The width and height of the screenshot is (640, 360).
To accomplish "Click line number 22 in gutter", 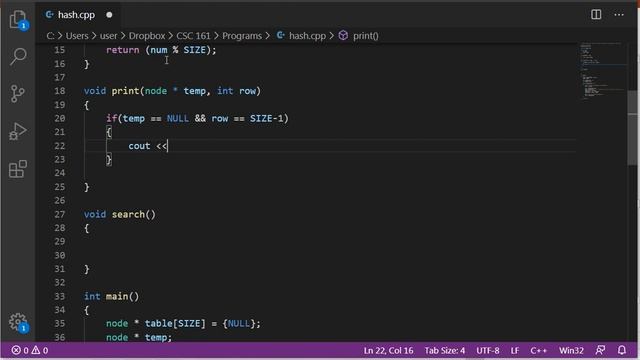I will coord(60,146).
